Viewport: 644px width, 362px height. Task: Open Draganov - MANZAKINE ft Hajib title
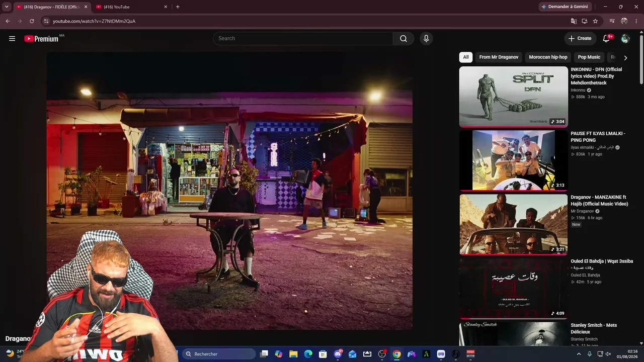tap(599, 201)
